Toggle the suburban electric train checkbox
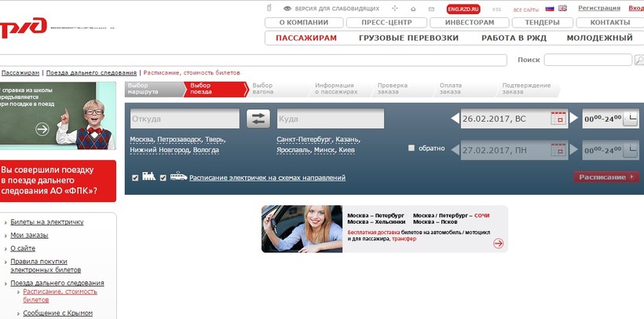This screenshot has width=644, height=319. click(x=163, y=178)
